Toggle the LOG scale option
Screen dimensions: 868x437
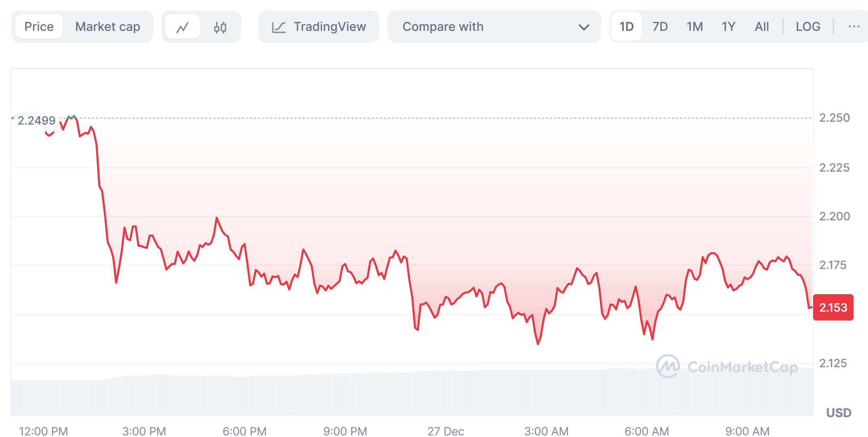point(808,27)
